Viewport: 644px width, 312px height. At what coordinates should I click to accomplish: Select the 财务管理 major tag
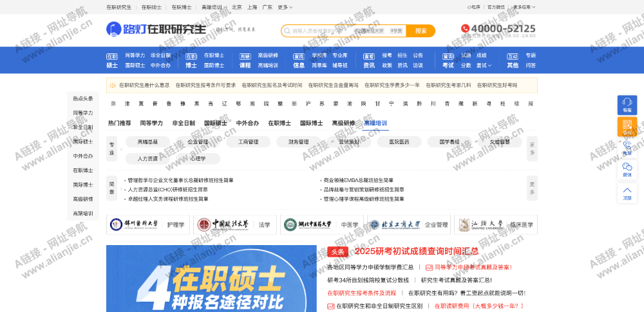click(299, 142)
